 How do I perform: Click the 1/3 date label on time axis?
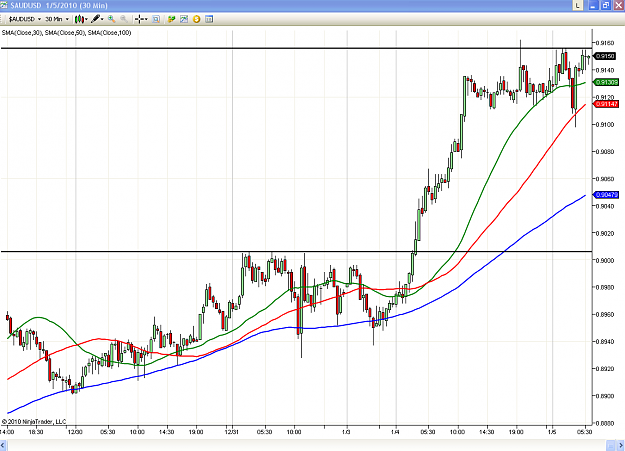pyautogui.click(x=347, y=432)
